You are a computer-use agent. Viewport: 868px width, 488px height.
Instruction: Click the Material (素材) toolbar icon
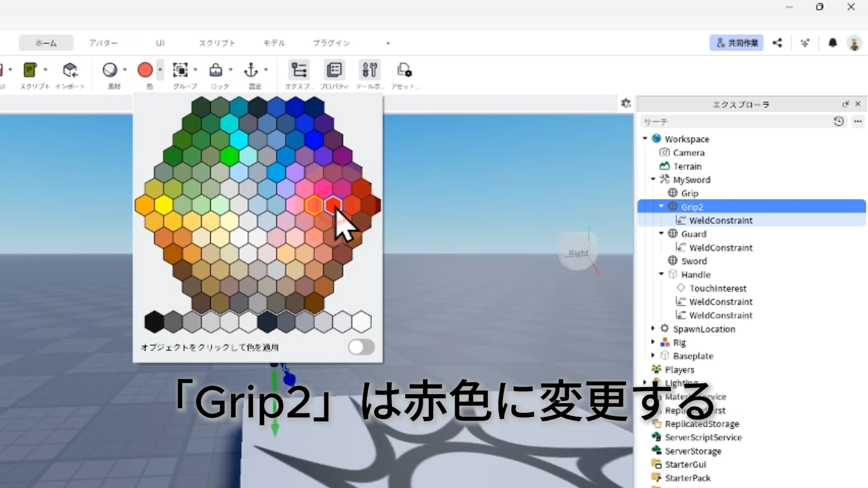[110, 70]
